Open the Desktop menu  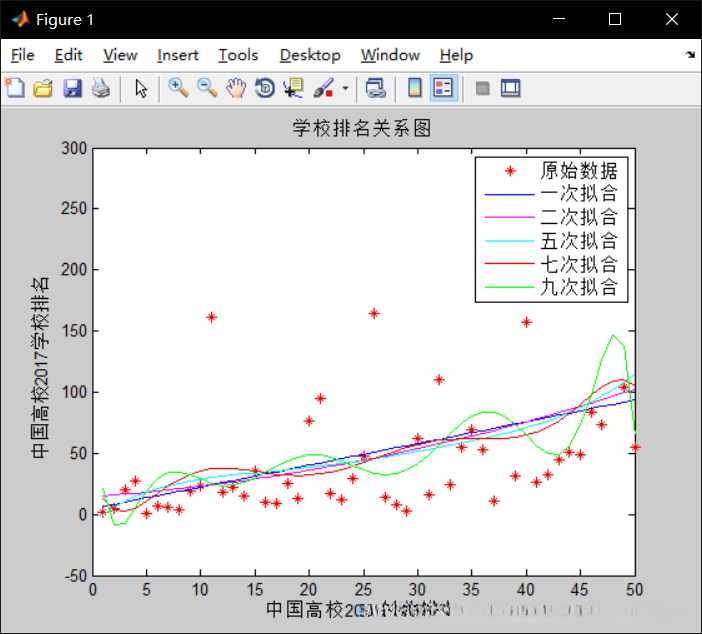tap(310, 55)
